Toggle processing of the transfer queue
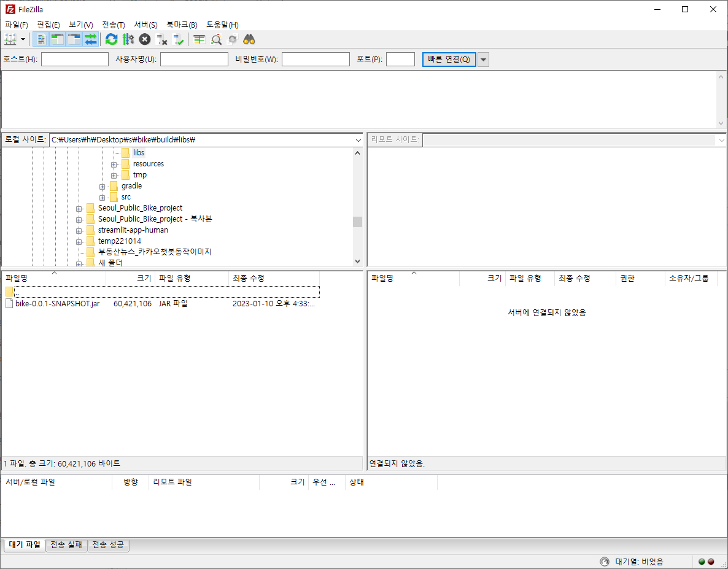The image size is (728, 569). (128, 39)
